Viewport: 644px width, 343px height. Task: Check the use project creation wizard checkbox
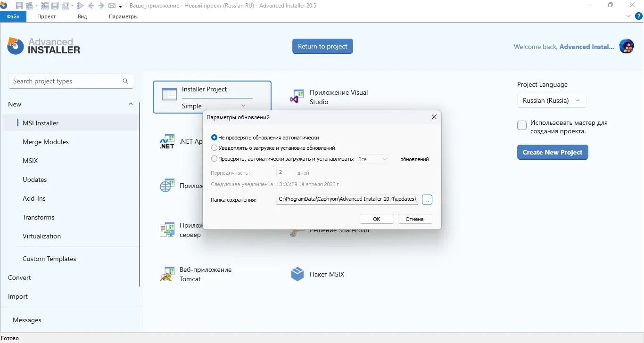pos(522,125)
